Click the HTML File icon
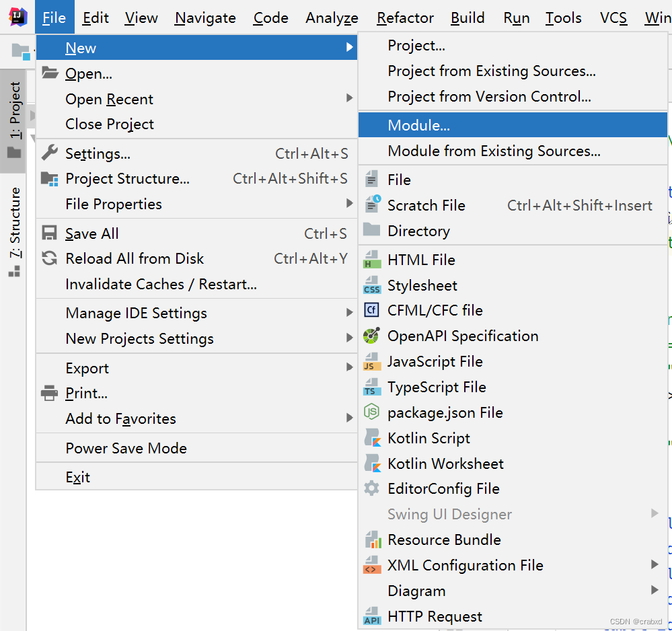 click(x=371, y=260)
